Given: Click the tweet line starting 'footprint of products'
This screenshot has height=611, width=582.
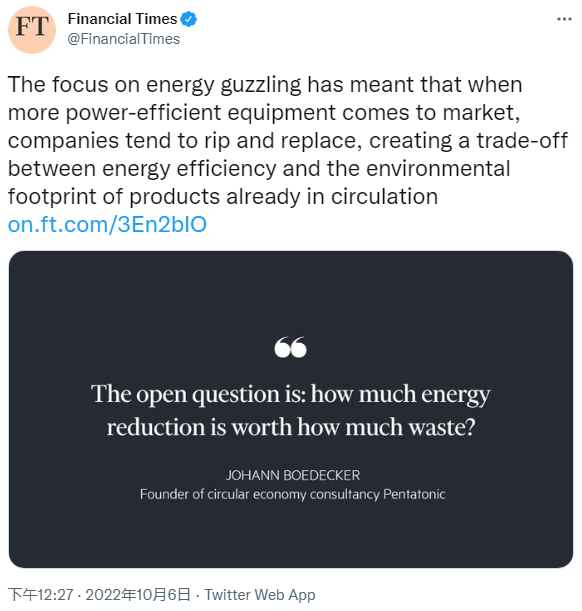Looking at the screenshot, I should [223, 197].
